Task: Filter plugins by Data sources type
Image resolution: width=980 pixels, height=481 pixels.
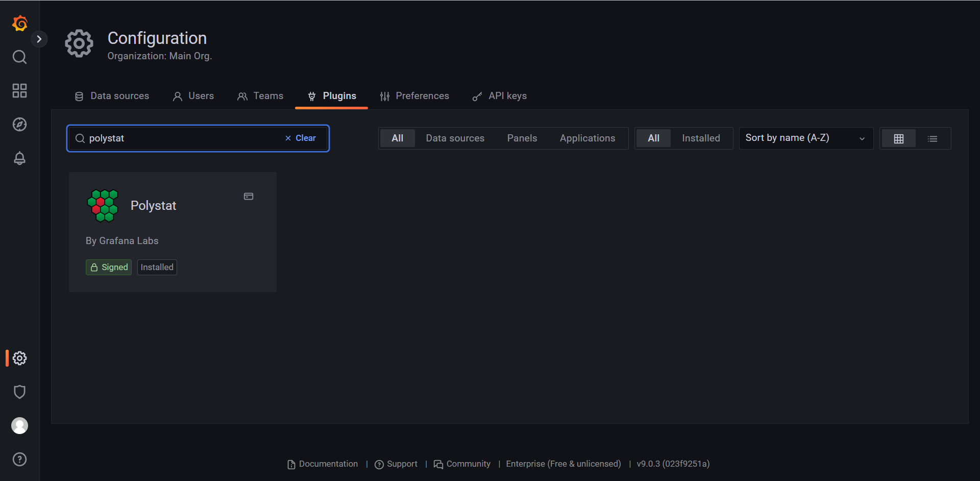Action: [455, 138]
